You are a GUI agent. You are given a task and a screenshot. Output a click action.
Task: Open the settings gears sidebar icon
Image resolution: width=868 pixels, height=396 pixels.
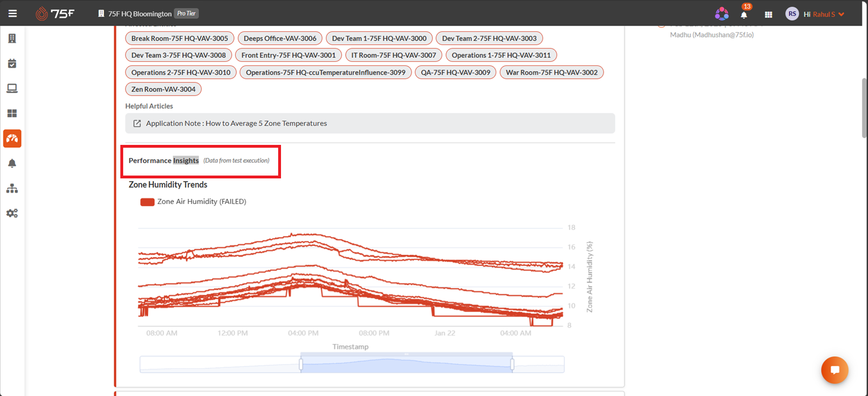click(x=12, y=214)
